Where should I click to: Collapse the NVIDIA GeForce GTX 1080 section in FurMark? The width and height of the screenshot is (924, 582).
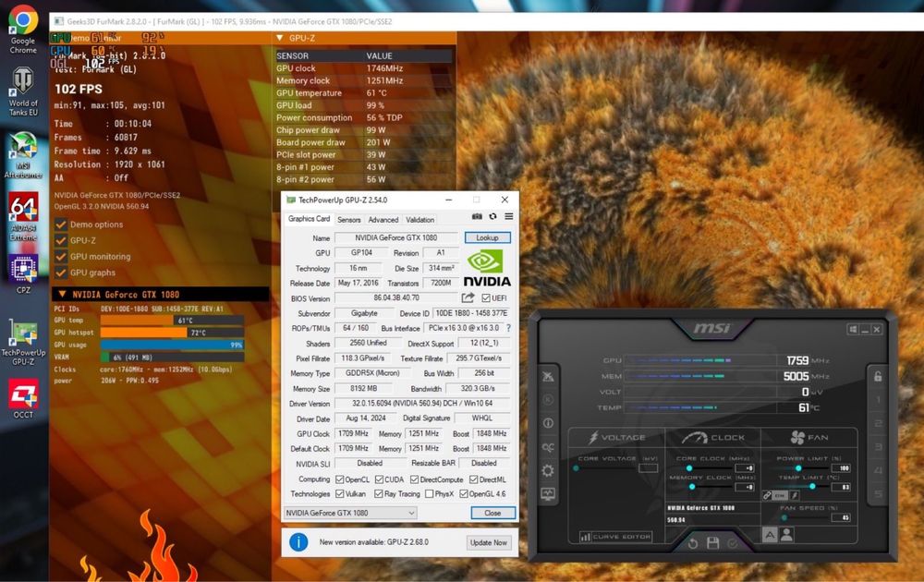tap(62, 294)
